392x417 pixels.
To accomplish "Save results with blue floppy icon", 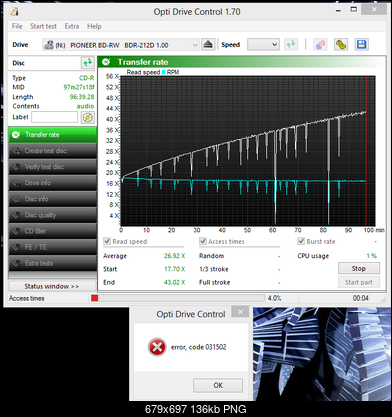I will tap(362, 44).
